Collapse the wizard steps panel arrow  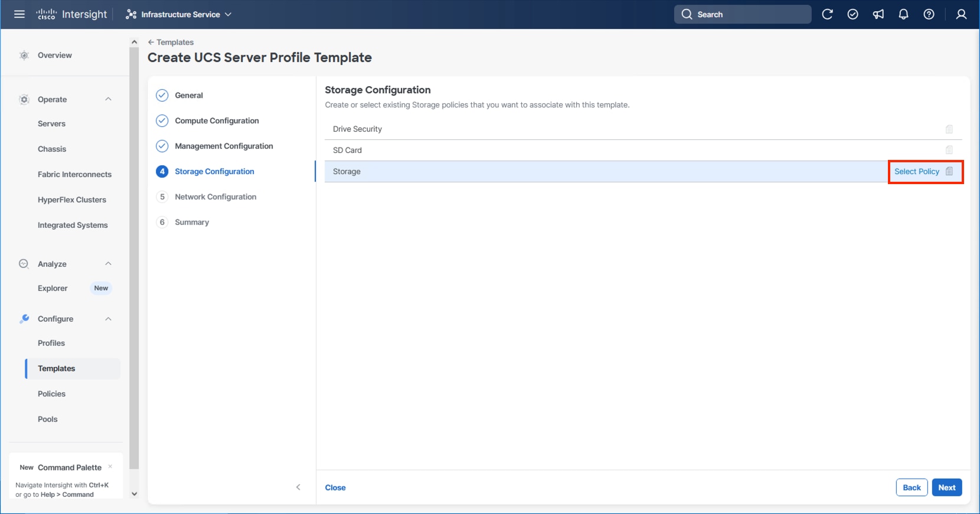pos(298,487)
